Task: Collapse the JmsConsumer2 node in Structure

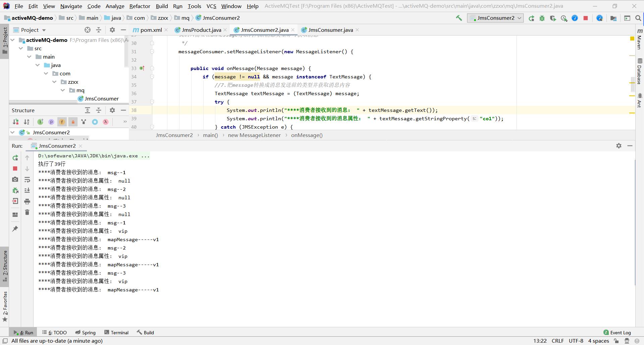Action: [x=13, y=133]
